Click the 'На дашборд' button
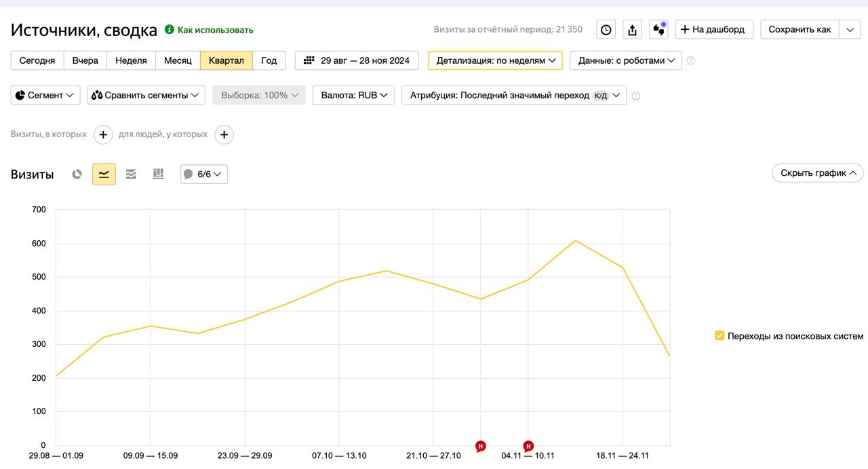 pos(714,29)
